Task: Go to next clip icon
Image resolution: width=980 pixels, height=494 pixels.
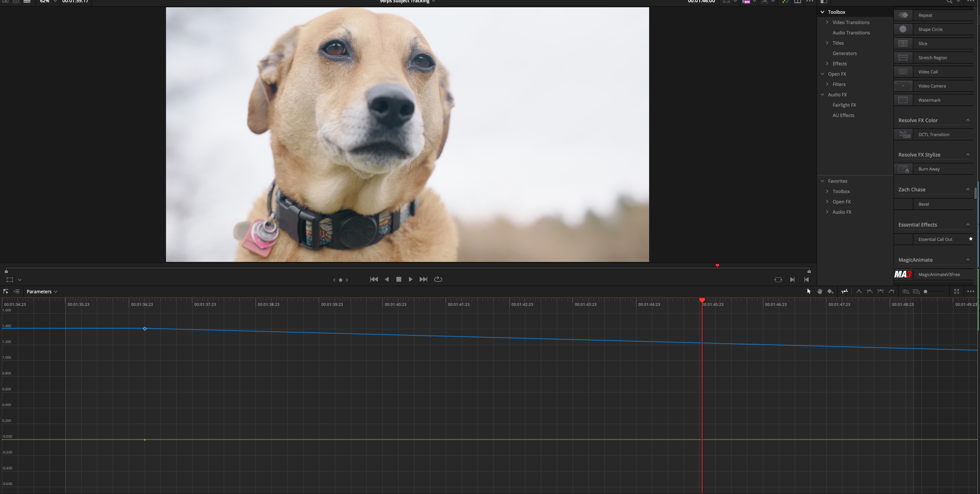Action: [x=792, y=279]
